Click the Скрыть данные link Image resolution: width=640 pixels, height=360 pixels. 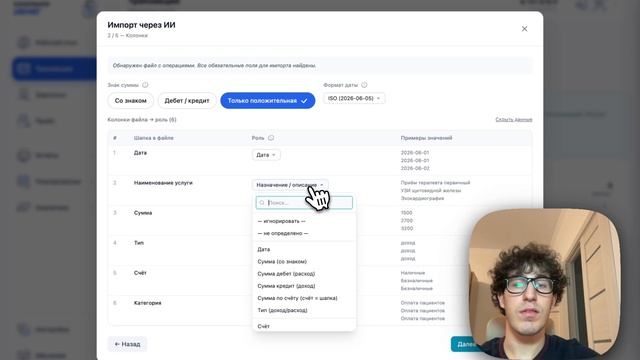click(513, 120)
